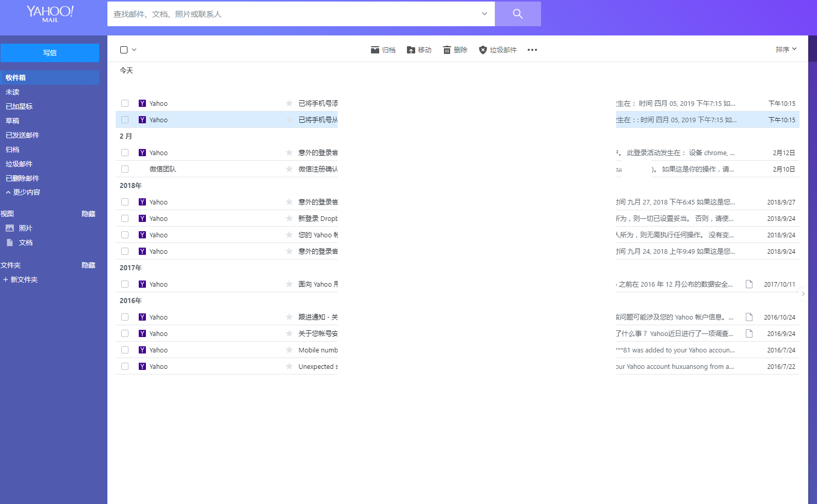The image size is (817, 504).
Task: Open the 排序 sort dropdown
Action: (786, 49)
